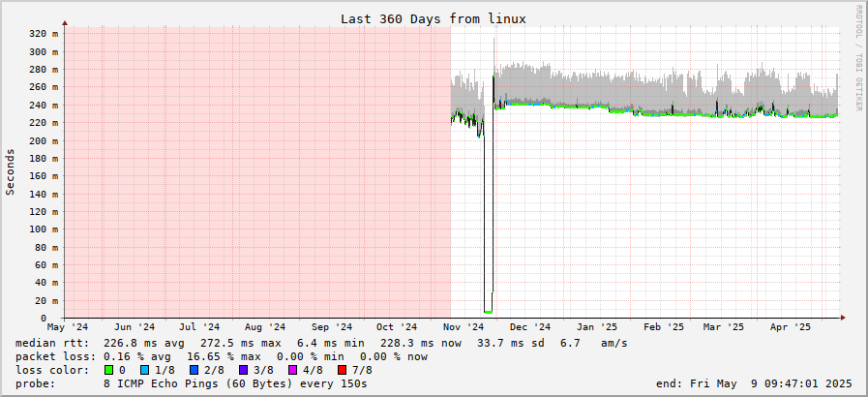The height and width of the screenshot is (397, 868).
Task: Select the '226.8 ms avg' value
Action: click(144, 344)
